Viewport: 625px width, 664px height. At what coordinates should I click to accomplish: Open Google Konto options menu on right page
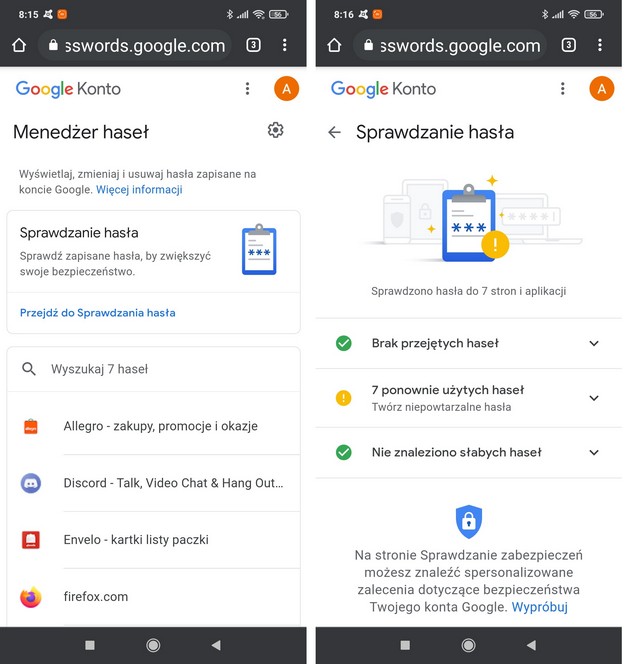563,89
